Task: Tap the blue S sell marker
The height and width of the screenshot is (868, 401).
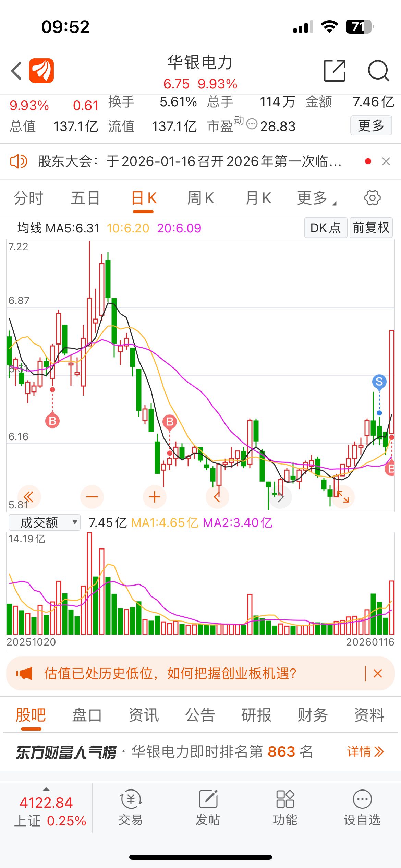Action: tap(379, 382)
